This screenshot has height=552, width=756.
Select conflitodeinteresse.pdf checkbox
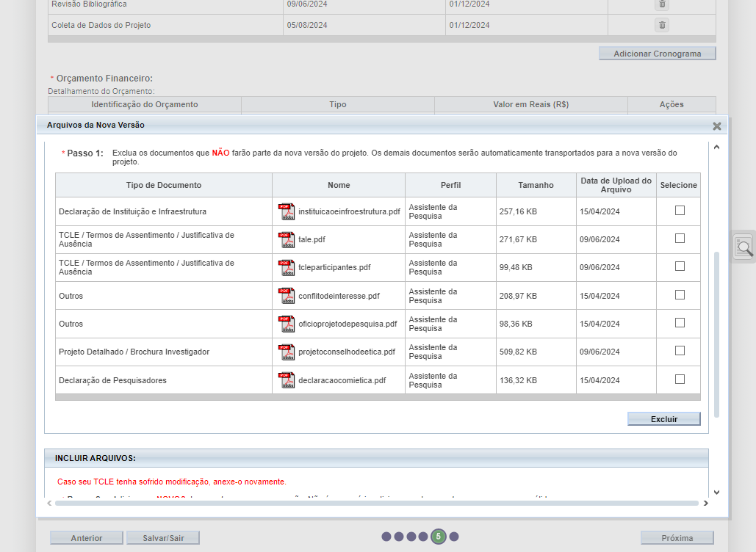(680, 295)
